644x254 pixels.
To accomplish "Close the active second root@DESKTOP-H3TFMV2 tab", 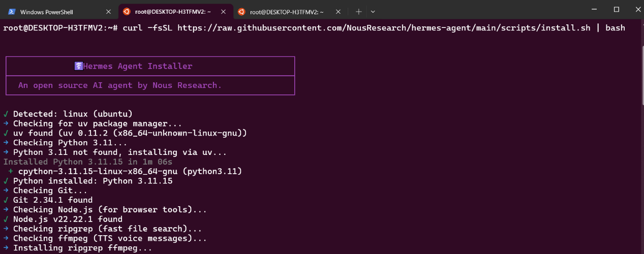I will pyautogui.click(x=223, y=11).
